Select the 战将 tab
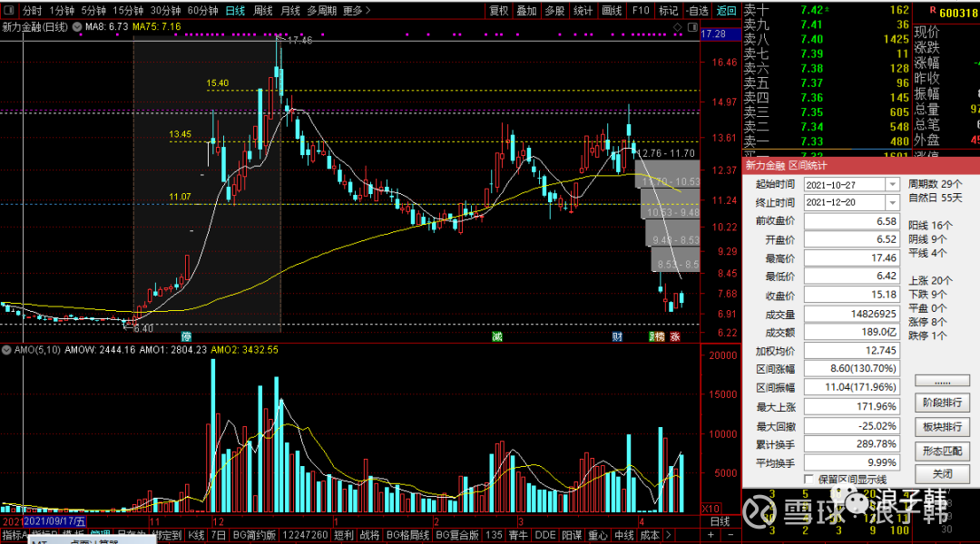 point(369,535)
